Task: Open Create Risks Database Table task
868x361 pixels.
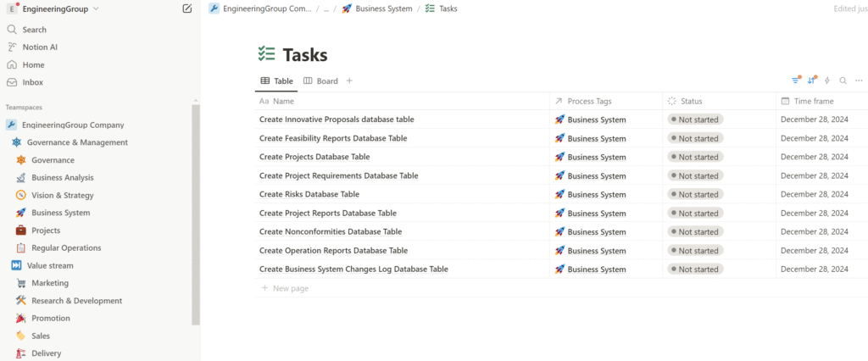Action: tap(309, 194)
